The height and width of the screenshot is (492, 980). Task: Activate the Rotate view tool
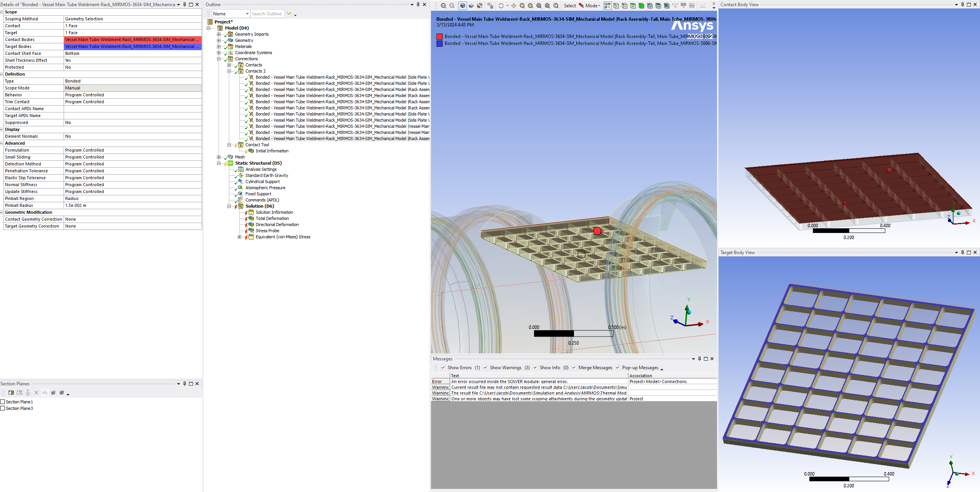tap(501, 6)
